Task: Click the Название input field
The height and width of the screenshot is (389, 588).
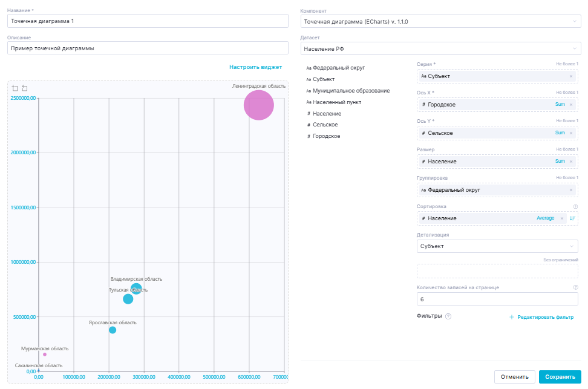Action: (148, 21)
